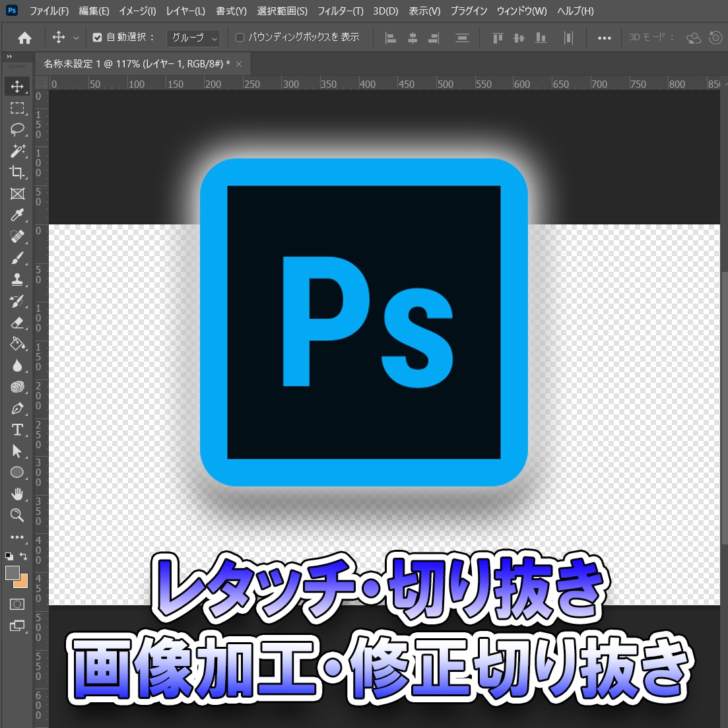Screen dimensions: 728x728
Task: Select the Spot Healing Brush tool
Action: [17, 236]
